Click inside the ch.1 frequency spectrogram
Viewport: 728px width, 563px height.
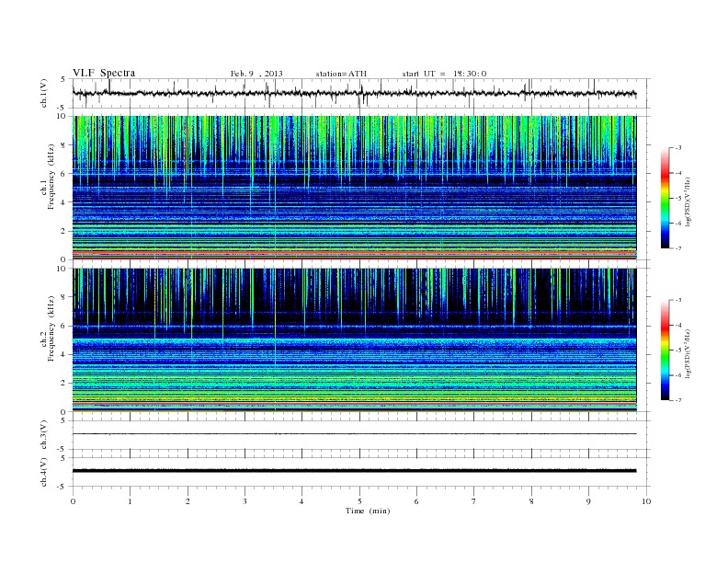coord(354,188)
